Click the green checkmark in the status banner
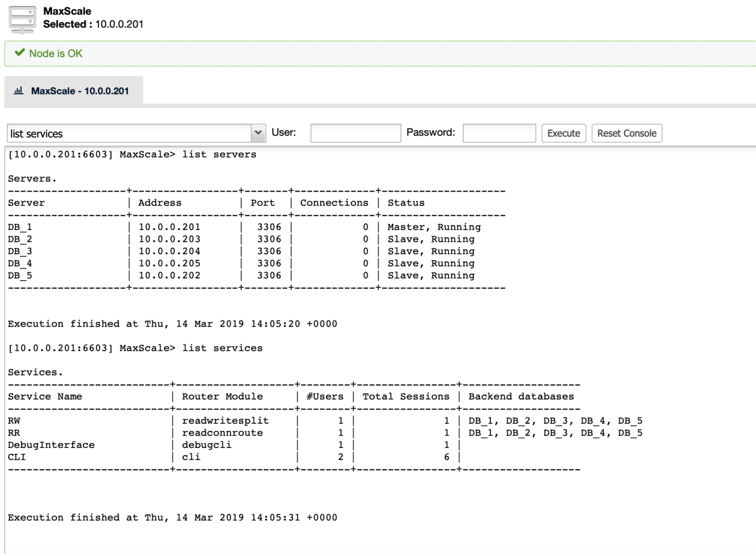The width and height of the screenshot is (756, 556). pos(20,53)
